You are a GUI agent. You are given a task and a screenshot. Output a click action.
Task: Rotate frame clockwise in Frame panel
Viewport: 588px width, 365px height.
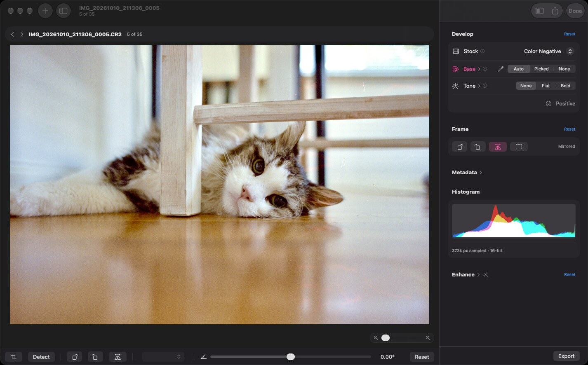coord(460,147)
